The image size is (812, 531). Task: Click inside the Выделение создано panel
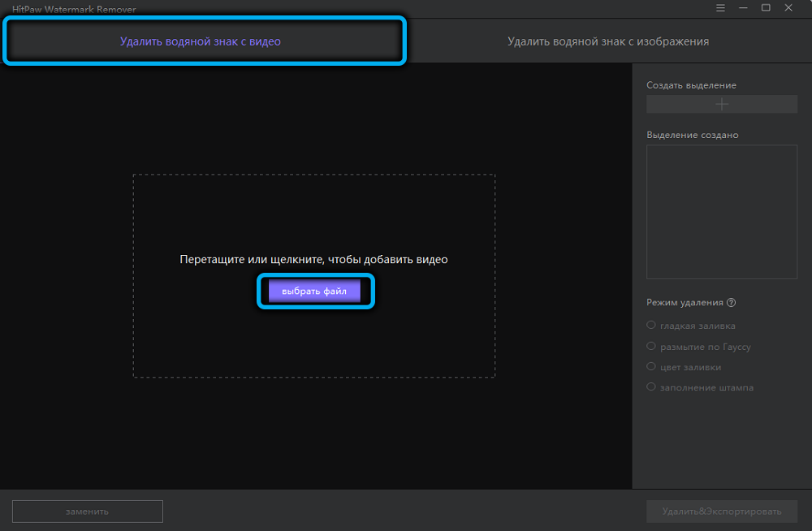[721, 211]
